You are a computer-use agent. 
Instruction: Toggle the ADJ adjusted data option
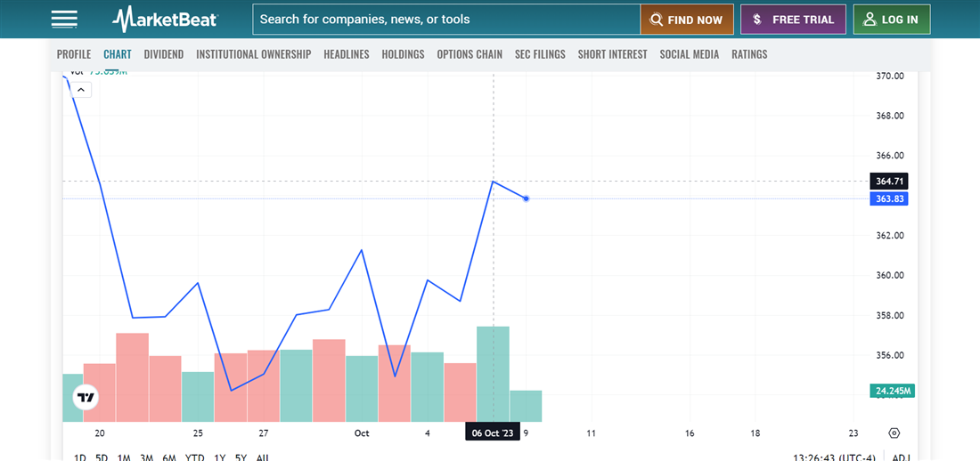click(901, 457)
